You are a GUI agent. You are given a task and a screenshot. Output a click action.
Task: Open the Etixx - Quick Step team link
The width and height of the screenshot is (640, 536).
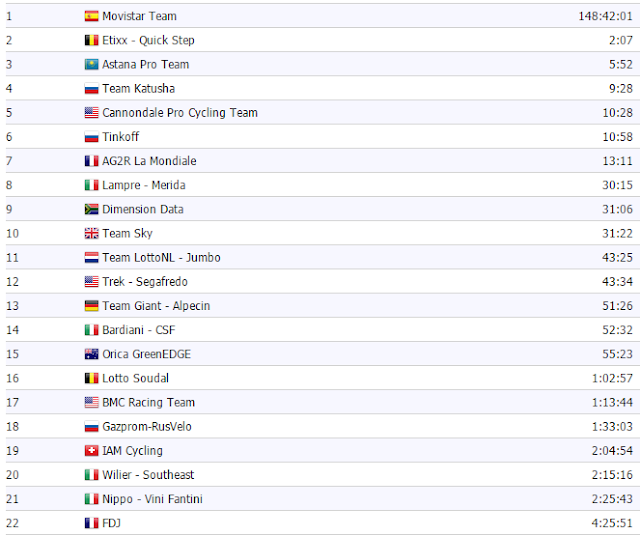click(148, 40)
